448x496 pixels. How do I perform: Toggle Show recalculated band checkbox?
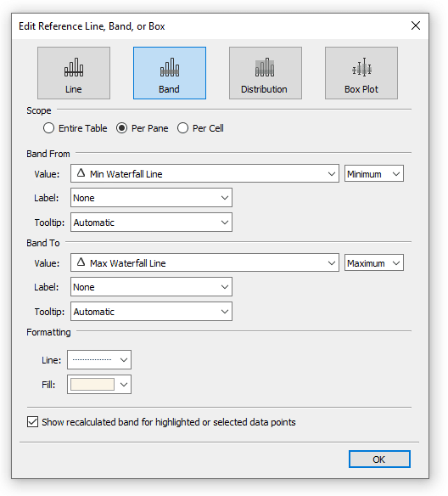[x=32, y=422]
